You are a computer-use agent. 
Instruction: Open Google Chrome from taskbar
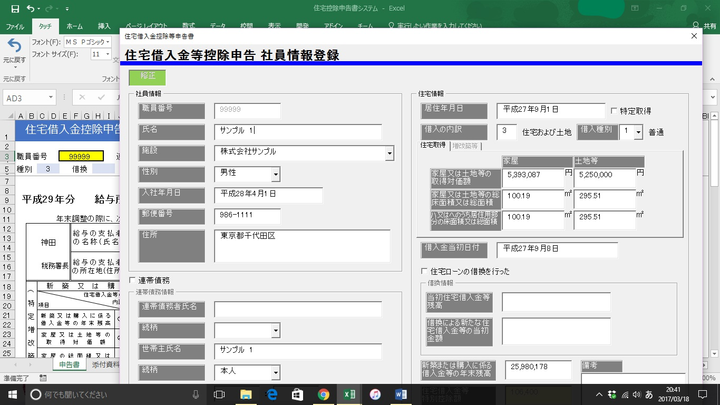(x=323, y=394)
